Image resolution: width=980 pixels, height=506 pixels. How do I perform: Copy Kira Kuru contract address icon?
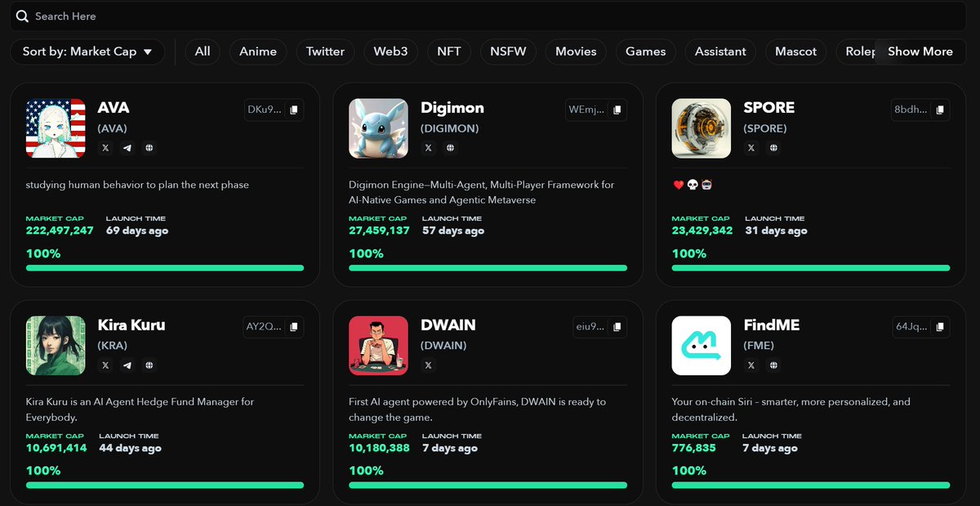[294, 327]
